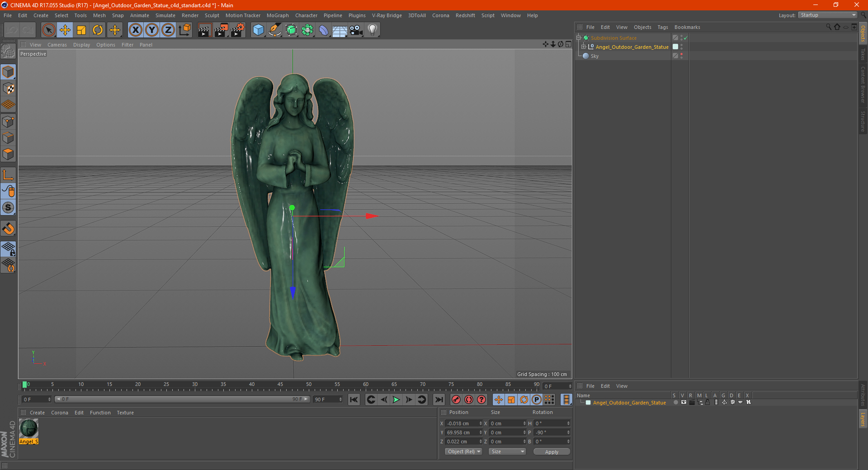The height and width of the screenshot is (470, 868).
Task: Add a Light object
Action: pyautogui.click(x=373, y=30)
